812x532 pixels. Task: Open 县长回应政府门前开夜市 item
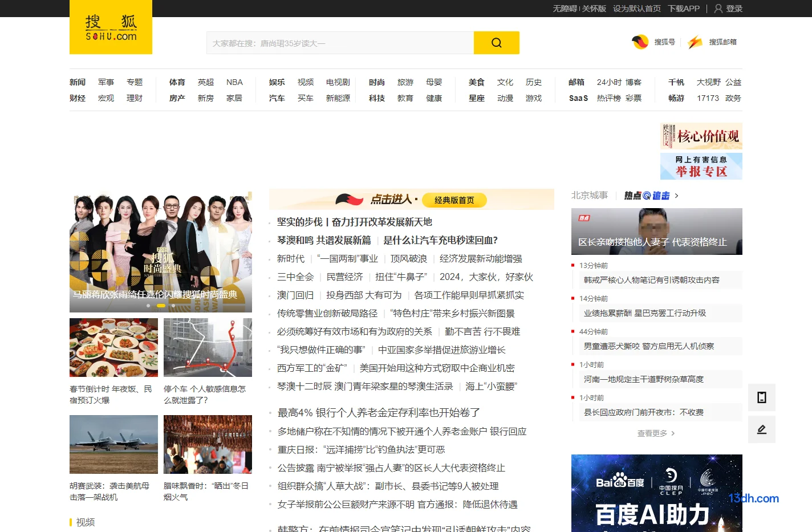pos(644,412)
